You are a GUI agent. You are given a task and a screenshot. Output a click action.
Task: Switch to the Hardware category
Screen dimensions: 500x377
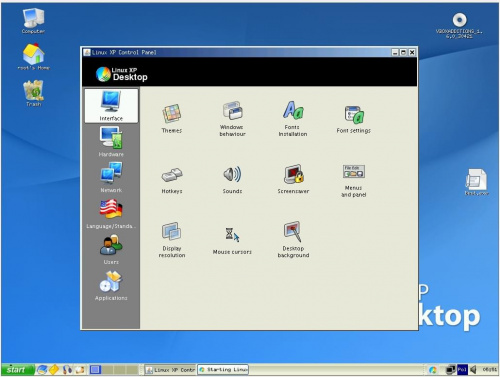tap(111, 141)
